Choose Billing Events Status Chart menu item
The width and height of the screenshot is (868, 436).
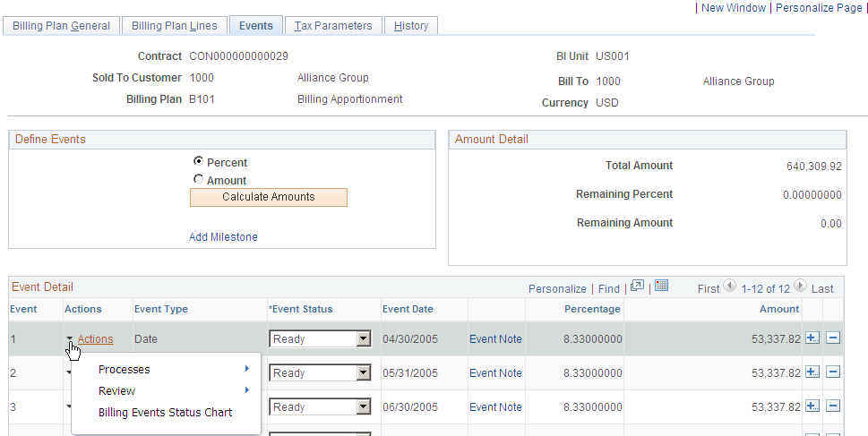click(x=166, y=412)
